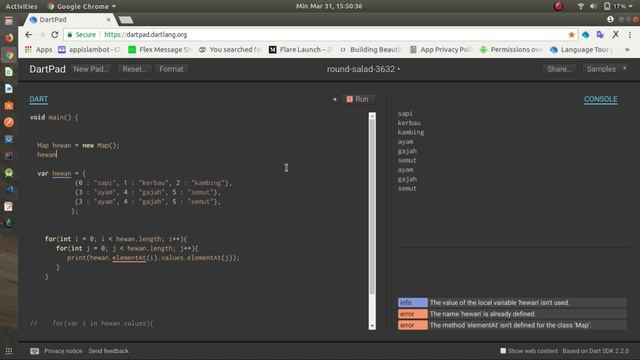
Task: Open the Send feedback link
Action: click(x=109, y=351)
